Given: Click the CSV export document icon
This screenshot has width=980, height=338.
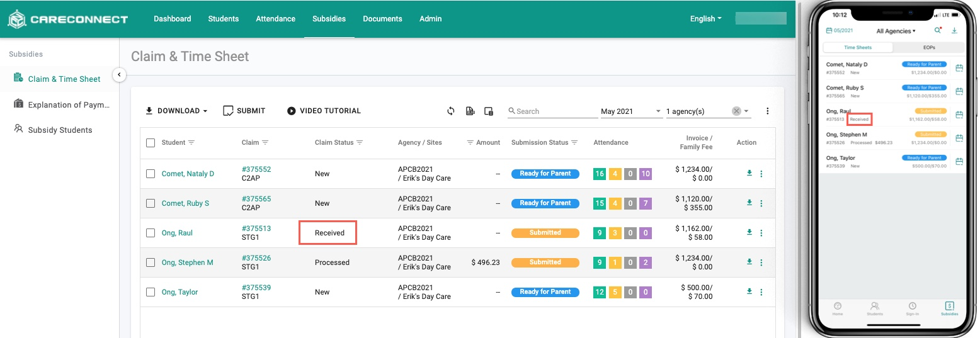Looking at the screenshot, I should [x=470, y=111].
